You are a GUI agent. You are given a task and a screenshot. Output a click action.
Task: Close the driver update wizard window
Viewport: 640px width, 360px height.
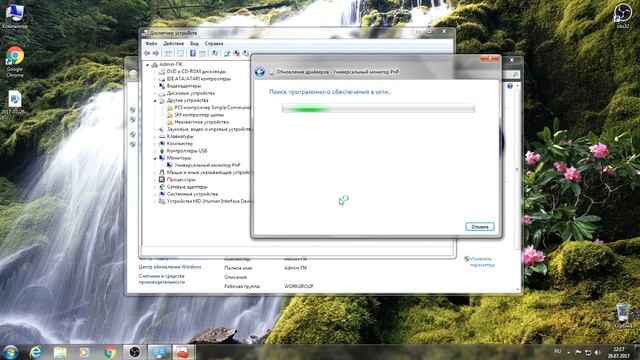point(490,59)
